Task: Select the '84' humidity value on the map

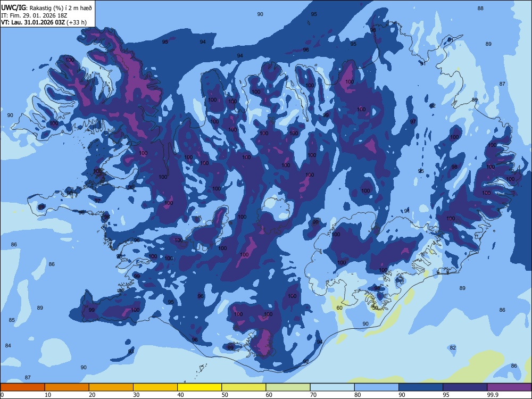Action: pos(8,345)
